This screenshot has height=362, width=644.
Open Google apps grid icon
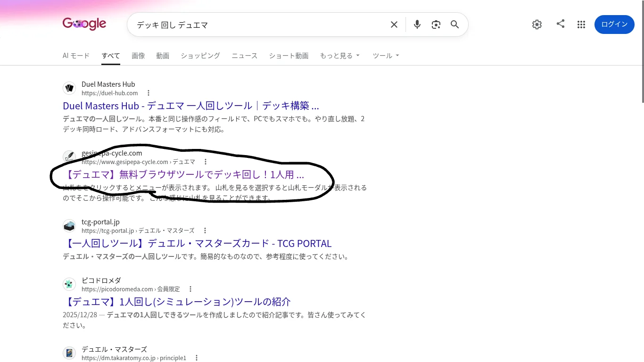(x=581, y=25)
